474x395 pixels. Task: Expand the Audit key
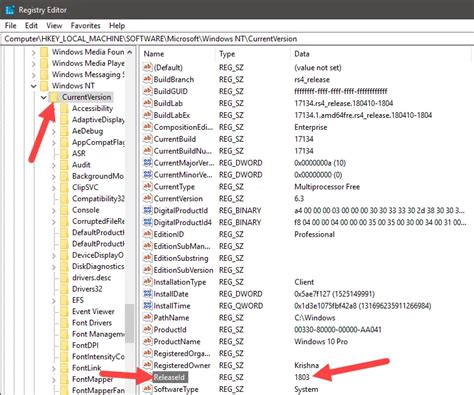click(x=54, y=165)
